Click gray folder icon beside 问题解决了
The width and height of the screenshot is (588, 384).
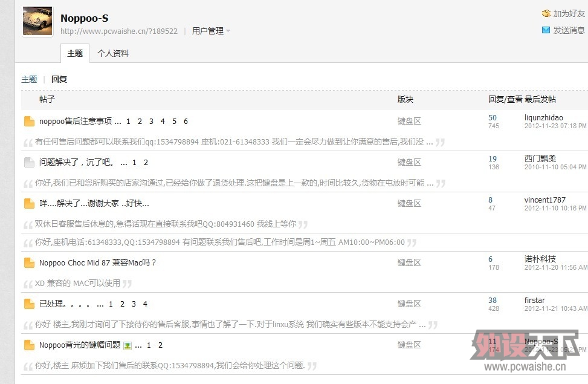[29, 162]
